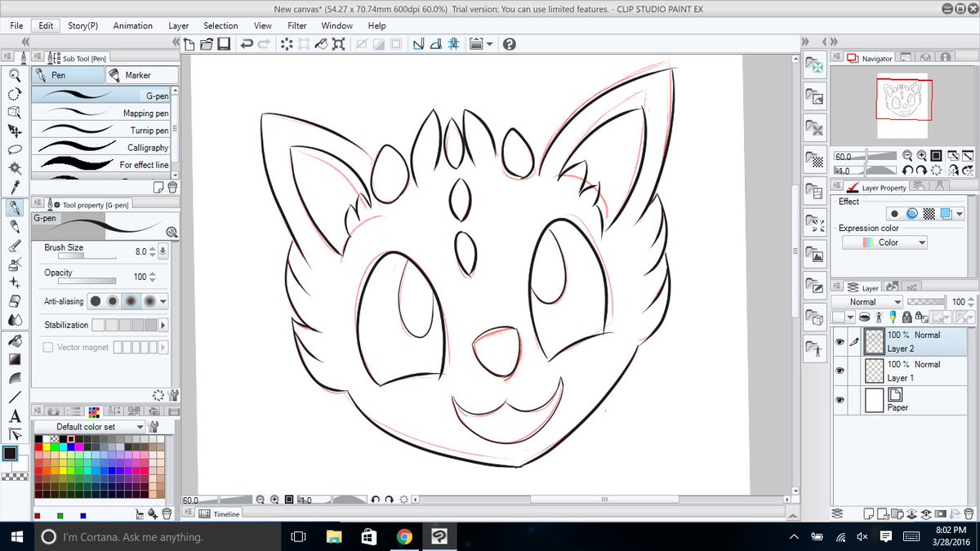The image size is (980, 551).
Task: Select the Eraser tool
Action: point(14,301)
